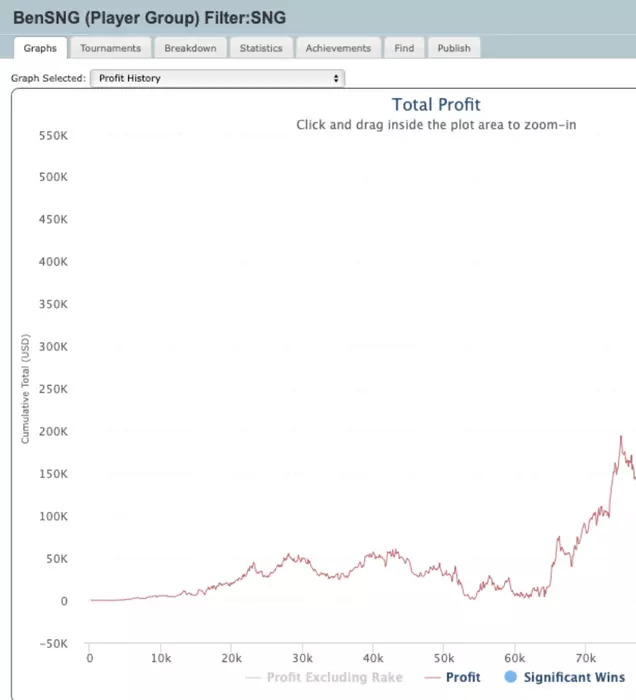
Task: Click the 300K label on y-axis
Action: (53, 346)
